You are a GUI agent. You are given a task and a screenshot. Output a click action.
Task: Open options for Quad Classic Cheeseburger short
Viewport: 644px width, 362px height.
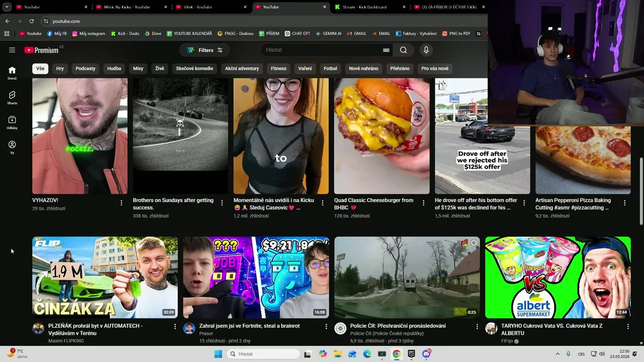click(x=423, y=203)
